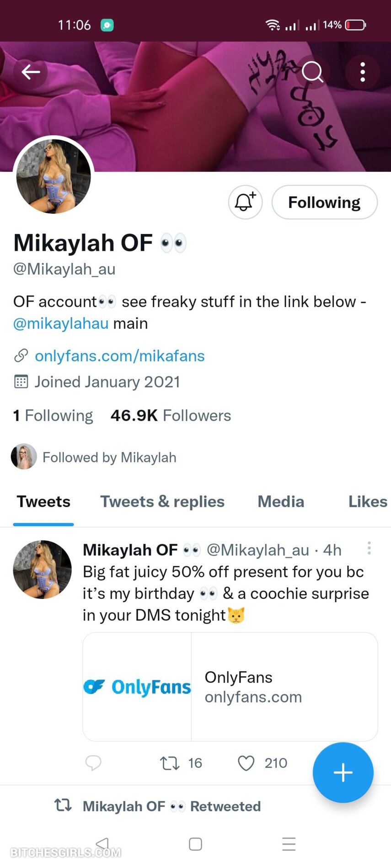Open the OnlyFans link preview card
The width and height of the screenshot is (391, 868).
(x=230, y=686)
